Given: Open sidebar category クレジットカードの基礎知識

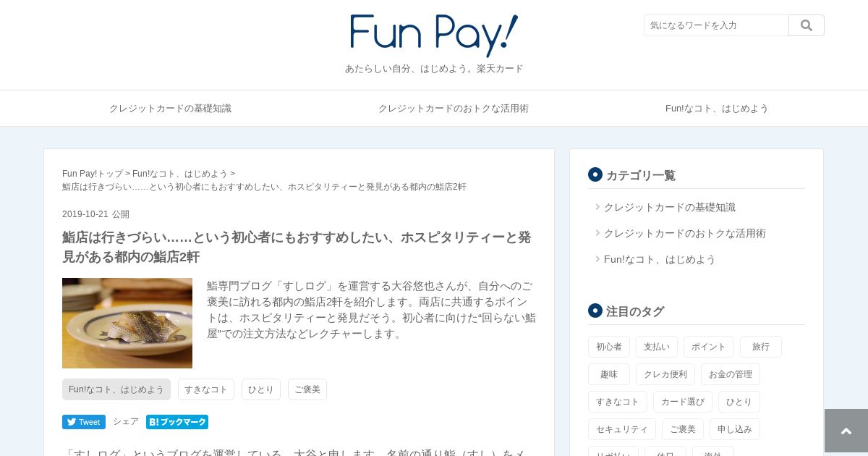Looking at the screenshot, I should [670, 207].
